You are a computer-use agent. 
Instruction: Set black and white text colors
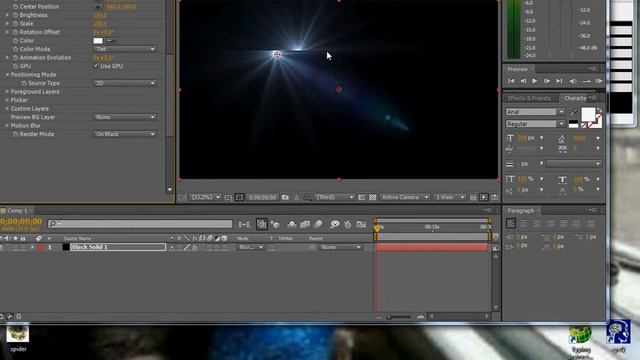[x=573, y=124]
